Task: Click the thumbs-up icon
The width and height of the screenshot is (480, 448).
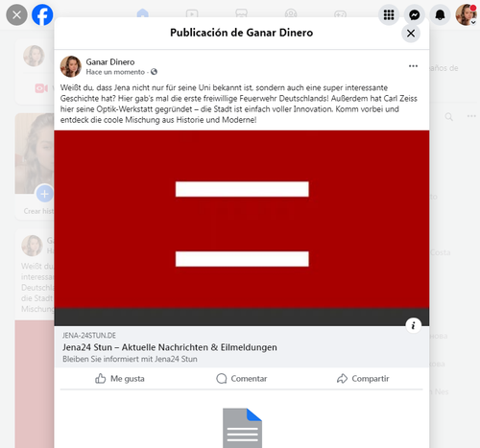Action: (x=100, y=379)
